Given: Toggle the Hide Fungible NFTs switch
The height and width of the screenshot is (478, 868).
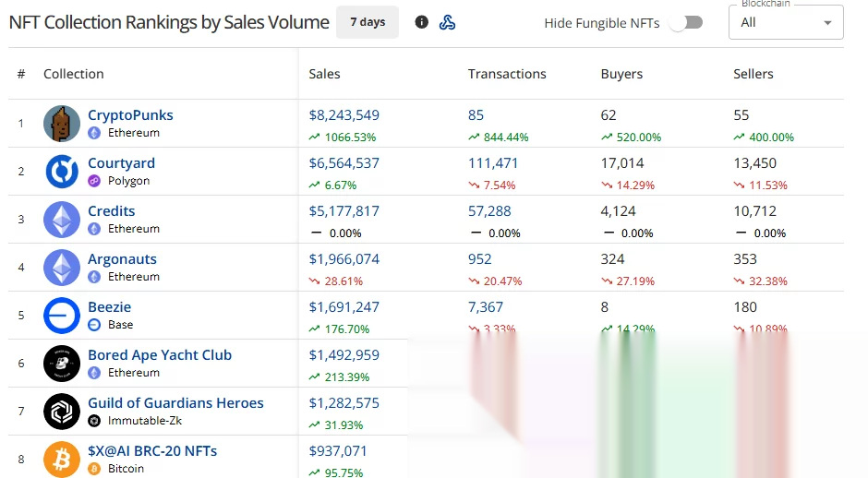Looking at the screenshot, I should 686,23.
